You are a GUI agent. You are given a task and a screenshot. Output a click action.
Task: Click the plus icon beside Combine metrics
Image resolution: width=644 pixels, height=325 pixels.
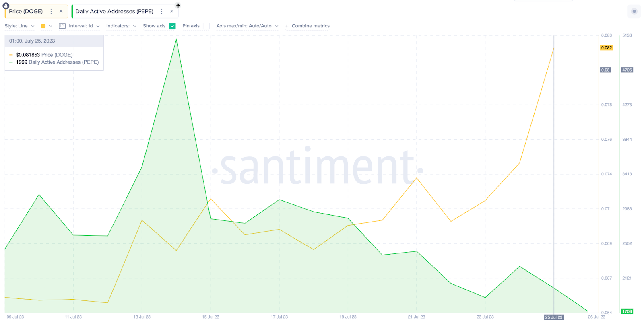[x=287, y=26]
